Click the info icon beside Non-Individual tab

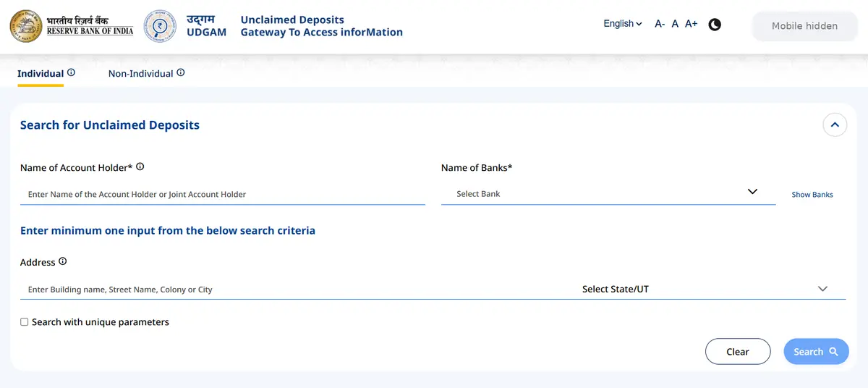click(181, 72)
